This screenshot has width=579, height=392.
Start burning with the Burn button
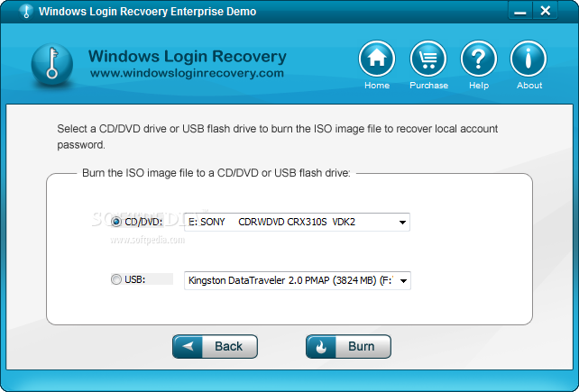348,346
